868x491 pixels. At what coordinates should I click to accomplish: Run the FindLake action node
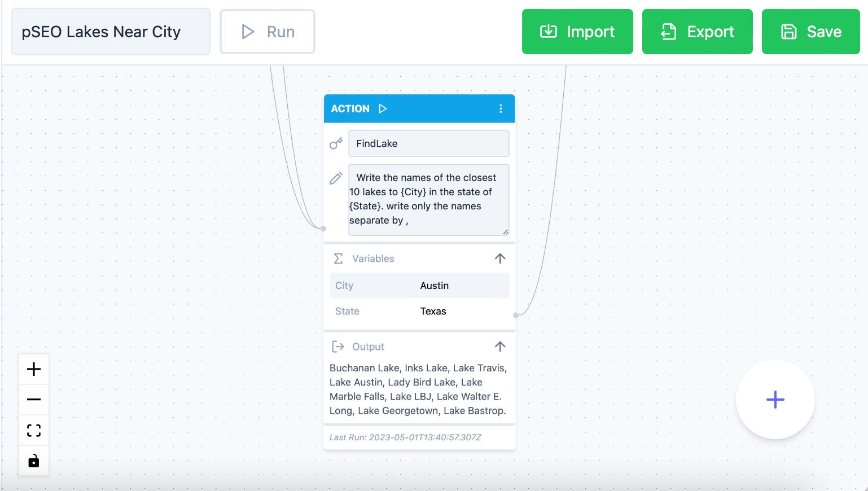tap(383, 108)
